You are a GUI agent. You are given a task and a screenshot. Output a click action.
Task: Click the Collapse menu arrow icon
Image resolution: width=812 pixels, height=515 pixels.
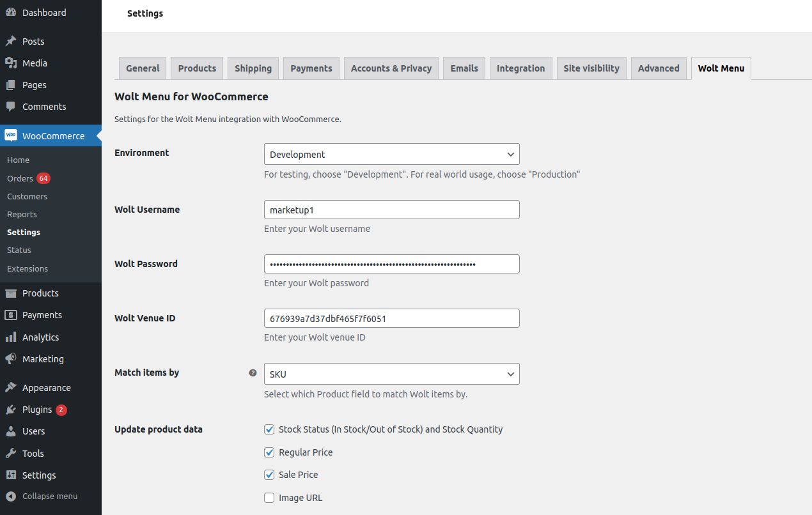11,496
